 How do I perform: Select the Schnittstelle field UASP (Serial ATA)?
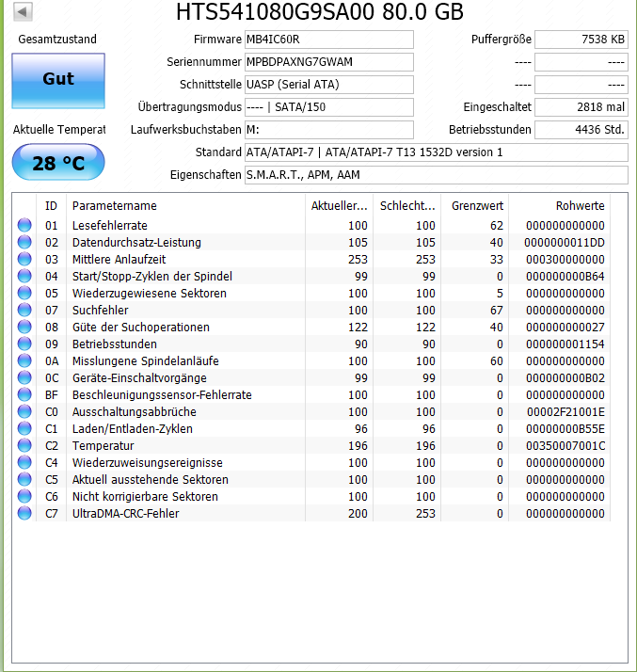pos(329,85)
